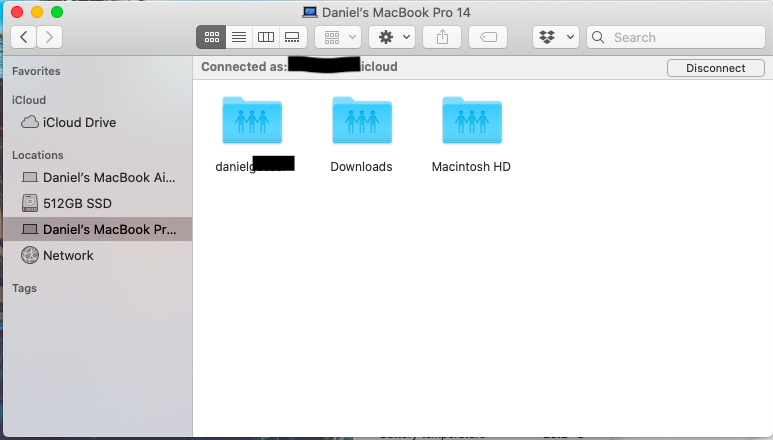The height and width of the screenshot is (440, 773).
Task: Disconnect from the shared Mac
Action: point(716,68)
